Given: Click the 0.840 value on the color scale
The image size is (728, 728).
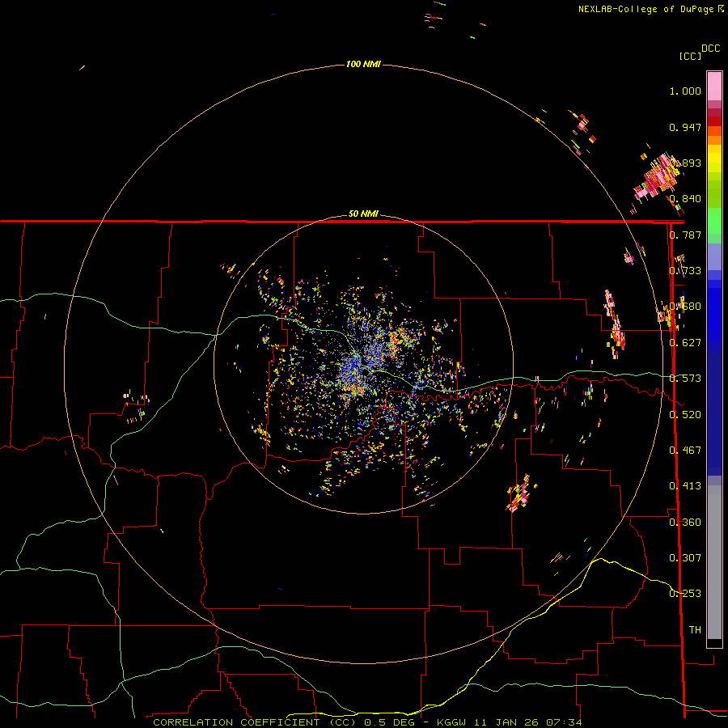Looking at the screenshot, I should tap(685, 199).
